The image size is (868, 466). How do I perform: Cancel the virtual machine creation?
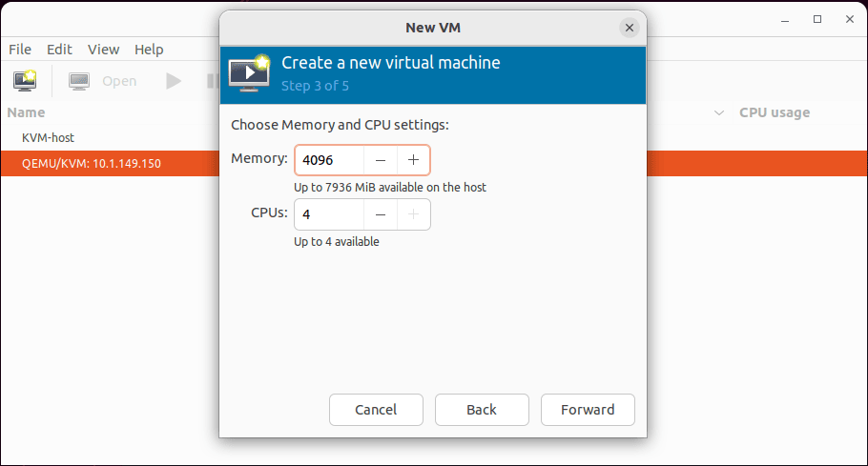376,410
